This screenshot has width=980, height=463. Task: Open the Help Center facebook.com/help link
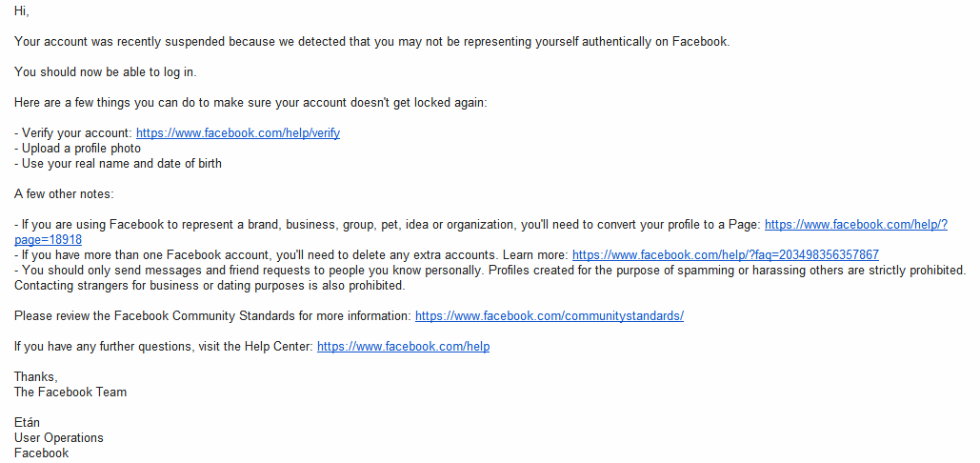pyautogui.click(x=403, y=347)
